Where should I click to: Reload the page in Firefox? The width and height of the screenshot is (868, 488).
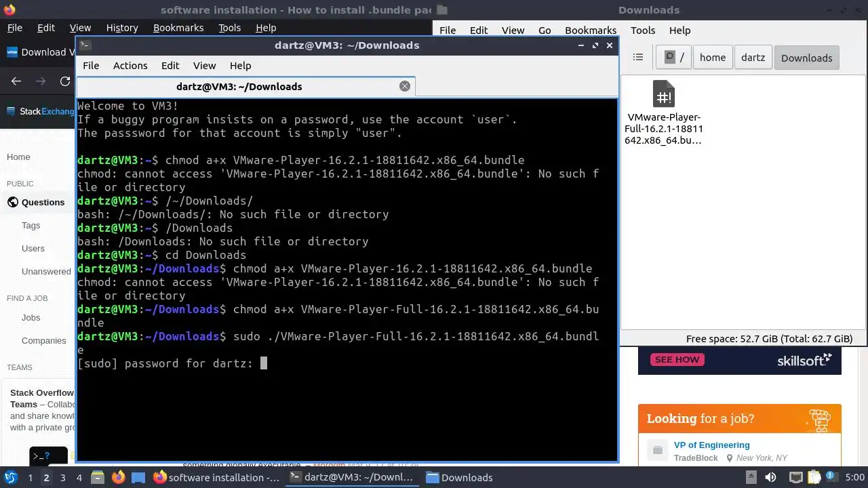click(x=65, y=81)
